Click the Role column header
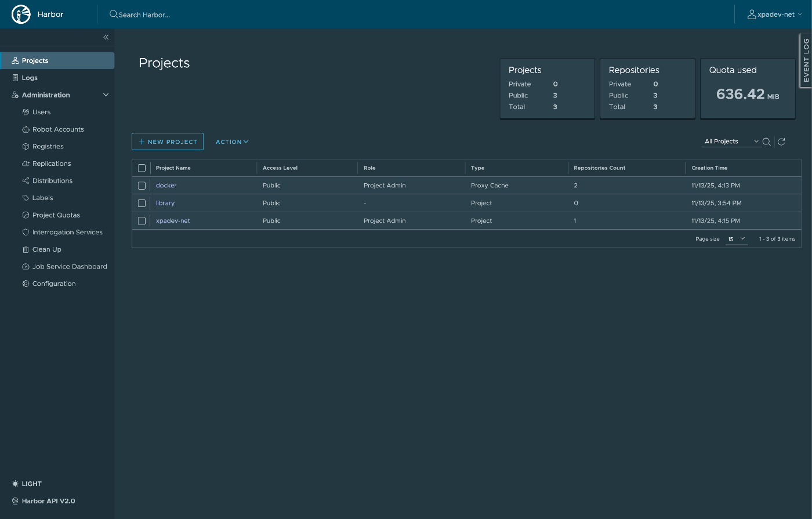Viewport: 812px width, 519px height. (369, 168)
